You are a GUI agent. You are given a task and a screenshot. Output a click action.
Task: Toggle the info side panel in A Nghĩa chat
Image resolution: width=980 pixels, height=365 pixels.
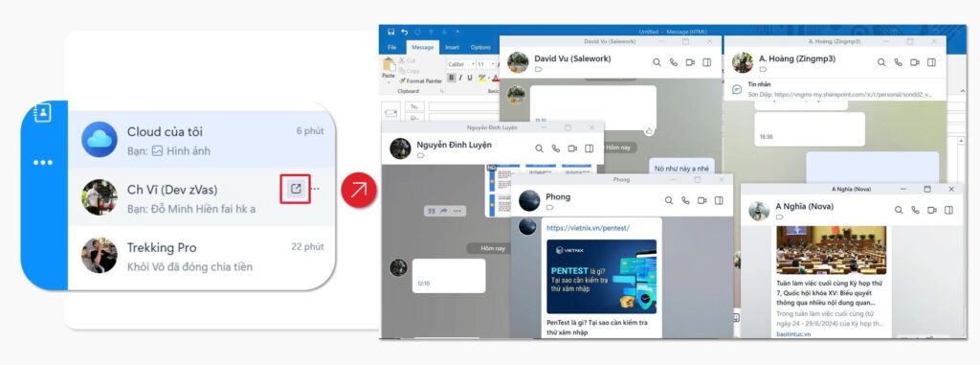(948, 211)
